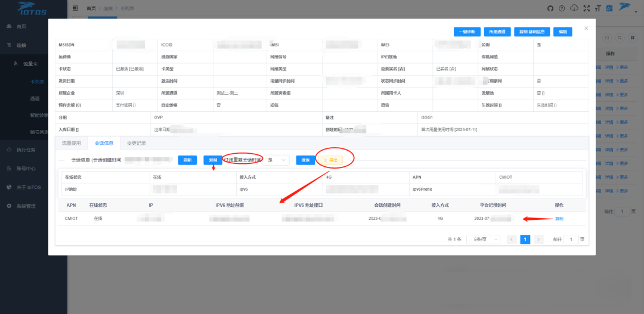Click next page arrow in dialog

538,240
